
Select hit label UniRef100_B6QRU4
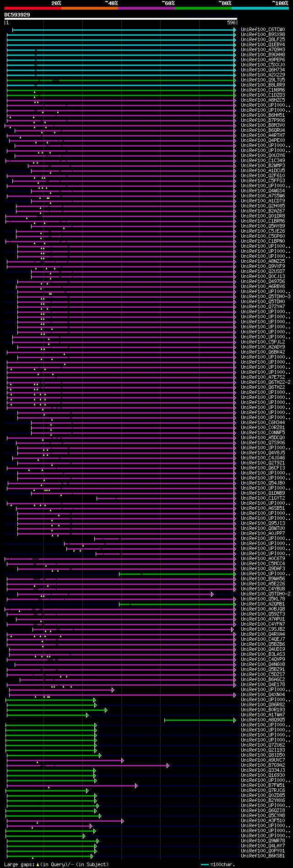coord(263,131)
